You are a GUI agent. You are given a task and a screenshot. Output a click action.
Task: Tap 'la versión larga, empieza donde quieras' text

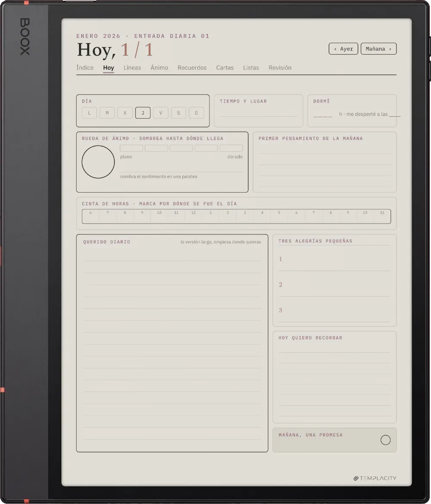(x=221, y=242)
